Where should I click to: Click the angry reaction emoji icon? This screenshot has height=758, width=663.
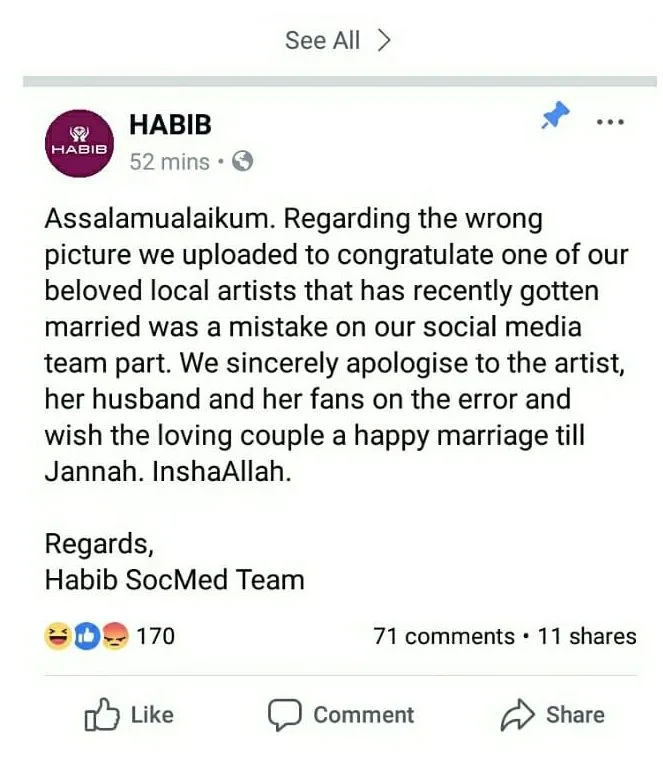click(115, 636)
